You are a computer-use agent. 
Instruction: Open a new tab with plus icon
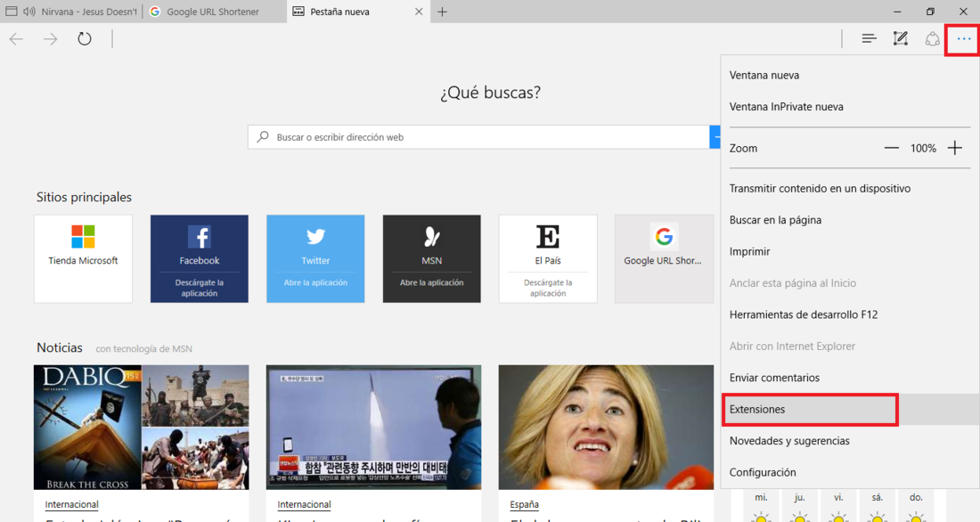[443, 12]
